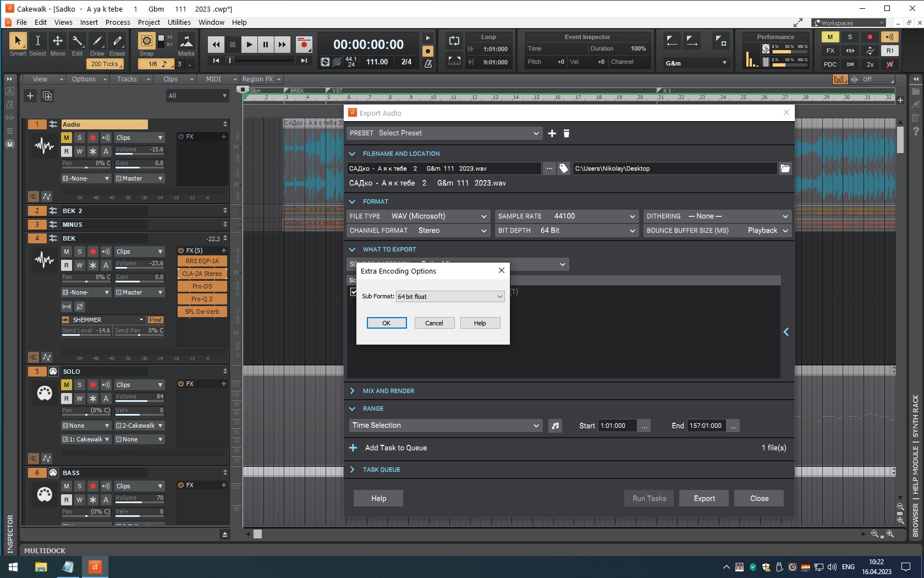Open the Process menu
This screenshot has height=578, width=924.
point(118,23)
